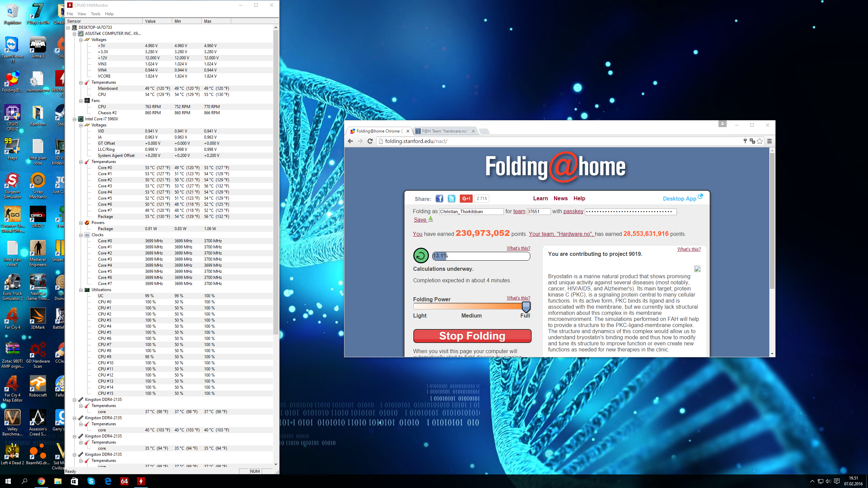Open the Arma 3 desktop icon
The image size is (868, 488).
pos(38,47)
